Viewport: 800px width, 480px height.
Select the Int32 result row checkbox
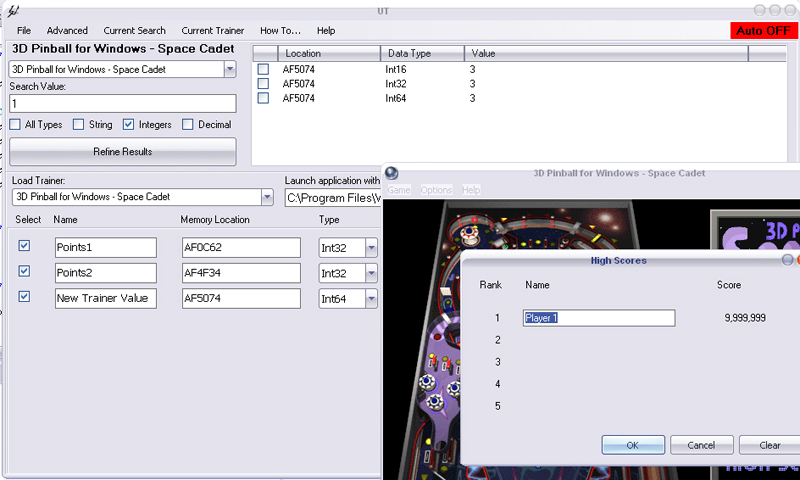coord(263,83)
